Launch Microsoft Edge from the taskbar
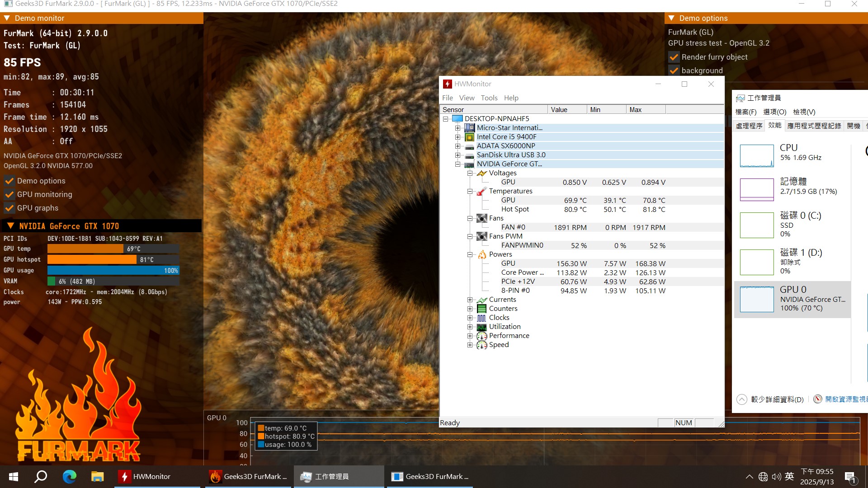Image resolution: width=868 pixels, height=488 pixels. pos(69,477)
